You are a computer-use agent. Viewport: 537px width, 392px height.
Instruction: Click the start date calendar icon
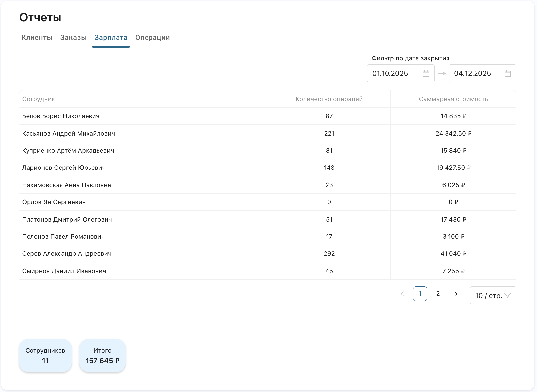click(x=426, y=73)
